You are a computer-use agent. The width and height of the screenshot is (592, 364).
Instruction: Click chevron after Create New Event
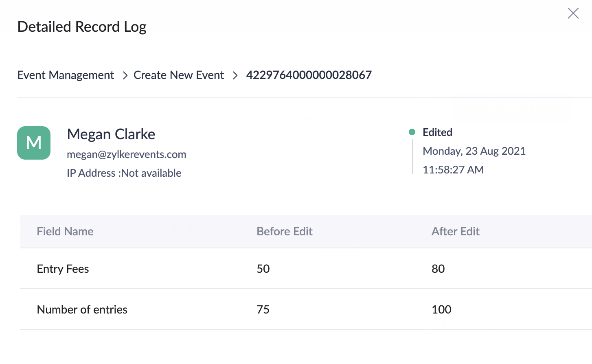pos(235,76)
